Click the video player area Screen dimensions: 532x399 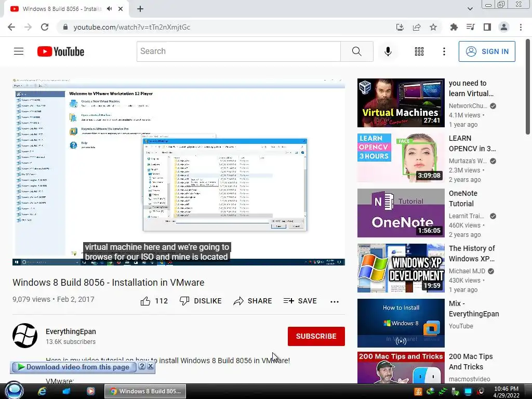pos(179,172)
